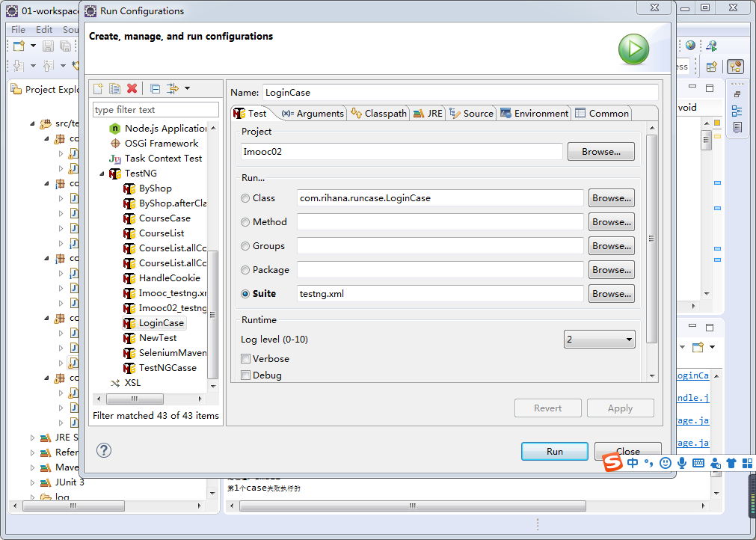Click the emoji smiley icon in Sogou toolbar
This screenshot has height=540, width=756.
666,464
